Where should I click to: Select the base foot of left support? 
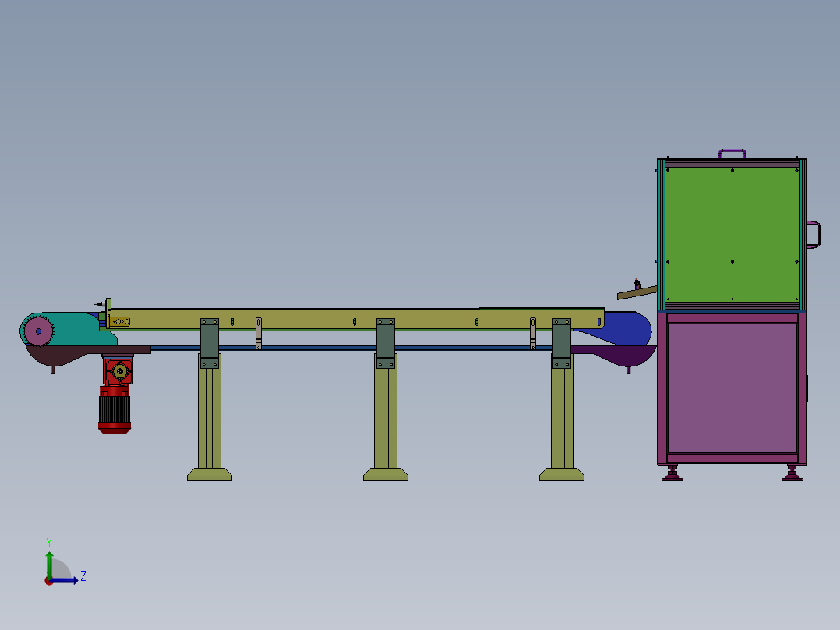210,475
